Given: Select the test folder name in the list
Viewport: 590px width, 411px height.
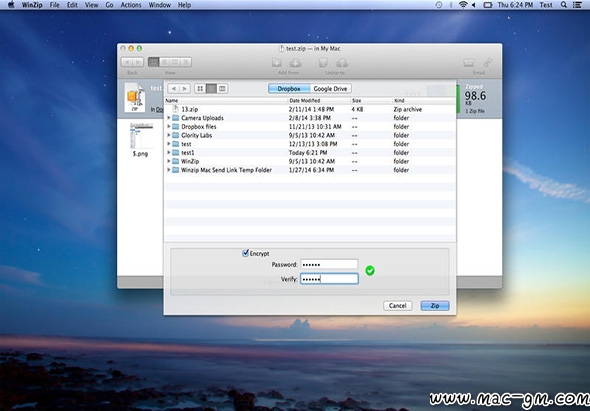Looking at the screenshot, I should (x=186, y=144).
